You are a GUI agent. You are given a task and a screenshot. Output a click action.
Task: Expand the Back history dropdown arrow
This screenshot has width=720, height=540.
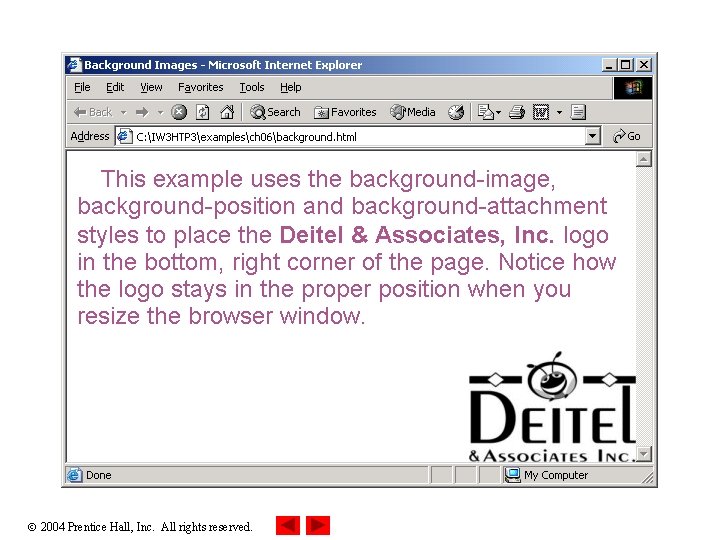pos(124,112)
